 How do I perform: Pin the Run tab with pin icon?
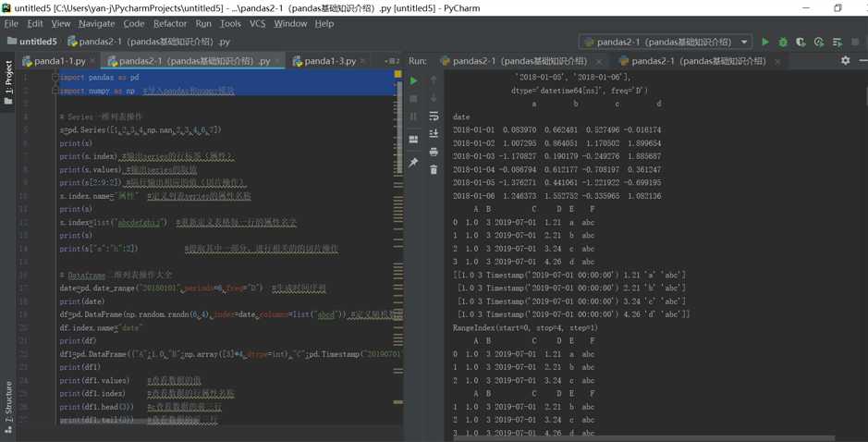click(x=413, y=163)
